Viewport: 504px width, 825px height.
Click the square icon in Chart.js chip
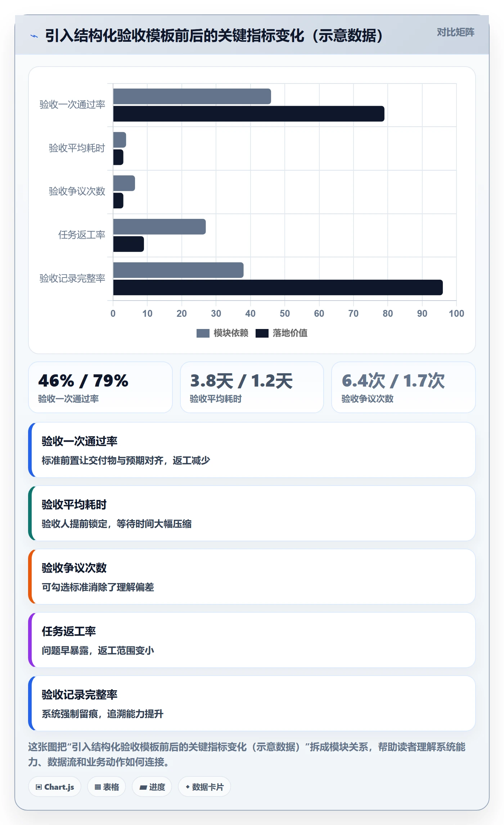click(x=39, y=787)
